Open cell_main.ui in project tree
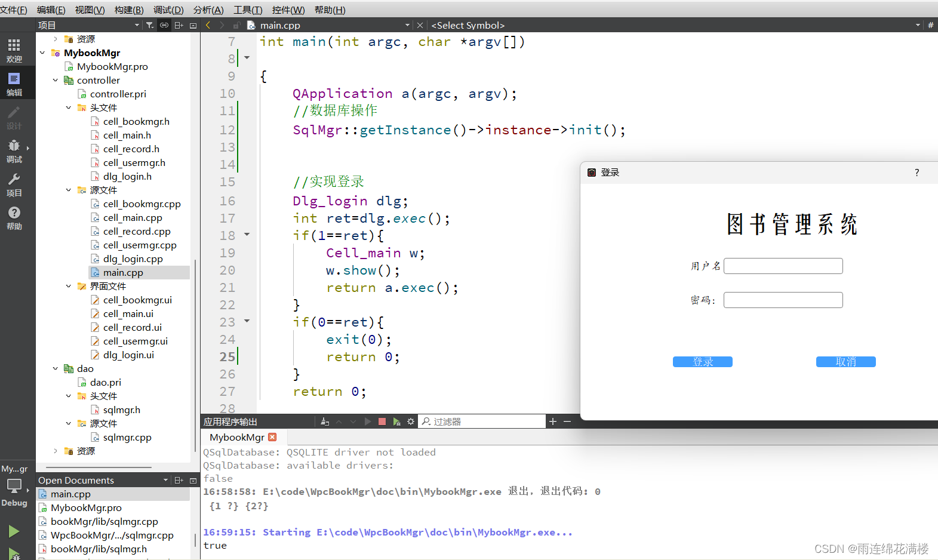The image size is (938, 560). (x=128, y=313)
